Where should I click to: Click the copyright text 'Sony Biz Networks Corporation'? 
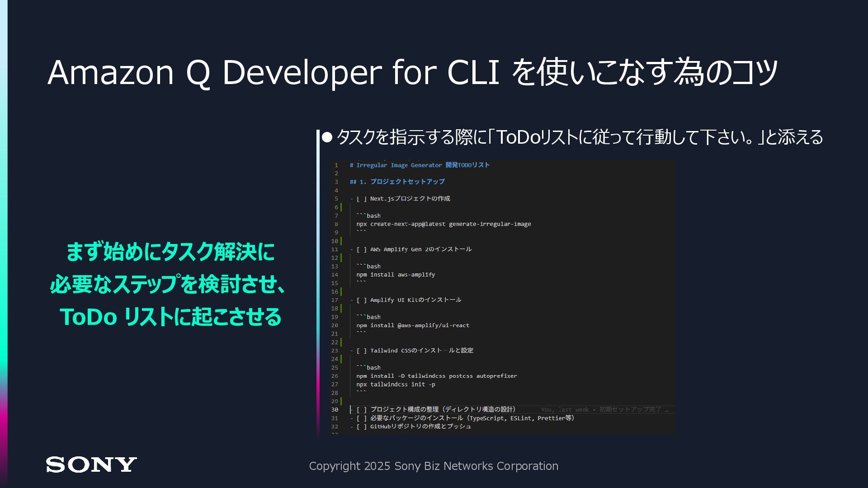476,466
